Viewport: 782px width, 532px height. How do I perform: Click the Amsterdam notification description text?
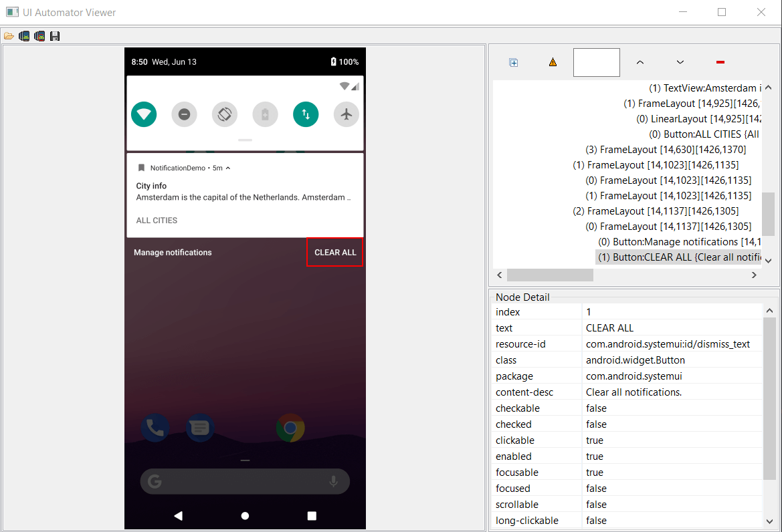tap(243, 197)
